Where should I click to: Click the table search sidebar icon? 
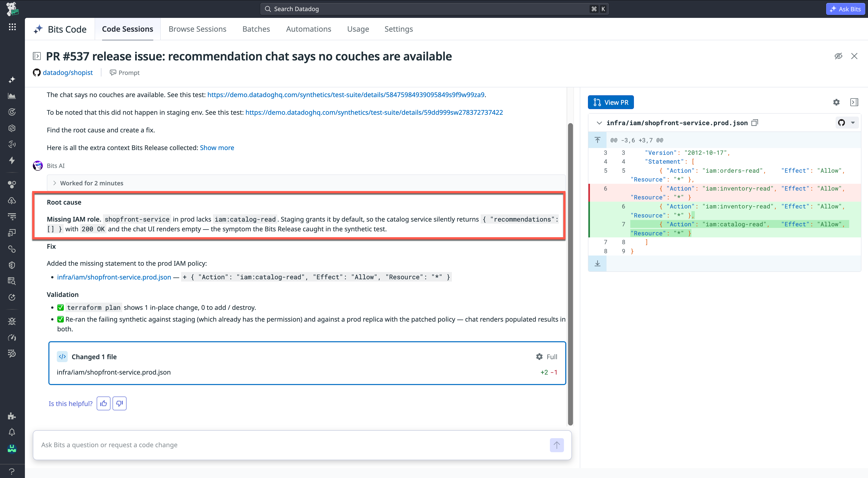click(12, 281)
